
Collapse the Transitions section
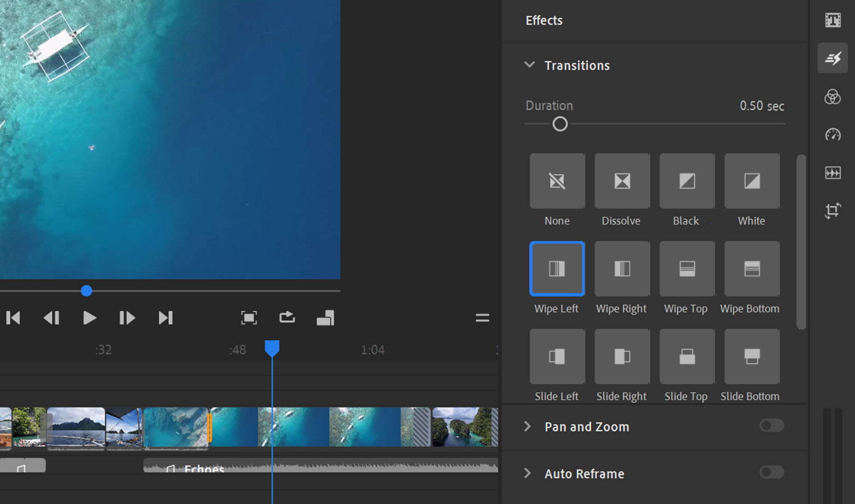(x=529, y=65)
